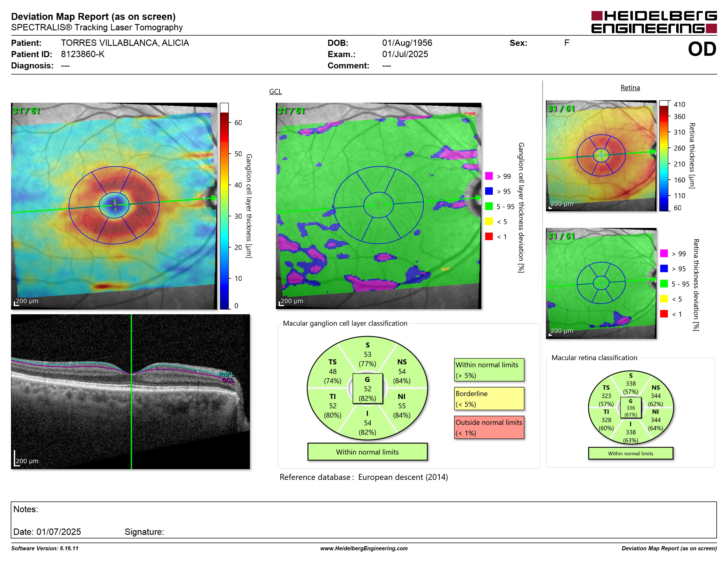This screenshot has width=728, height=563.
Task: Click the magenta >99 swatch in GCL legend
Action: 489,176
